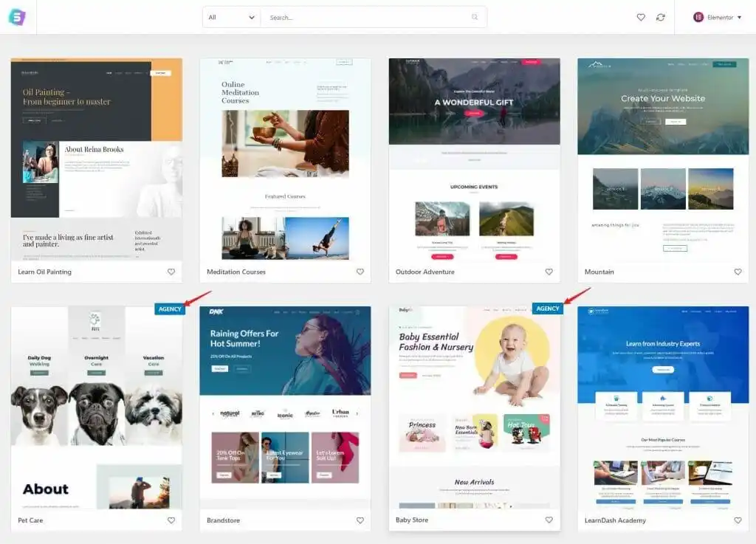Toggle favorite heart on Outdoor Adventure
The width and height of the screenshot is (756, 544).
[549, 272]
